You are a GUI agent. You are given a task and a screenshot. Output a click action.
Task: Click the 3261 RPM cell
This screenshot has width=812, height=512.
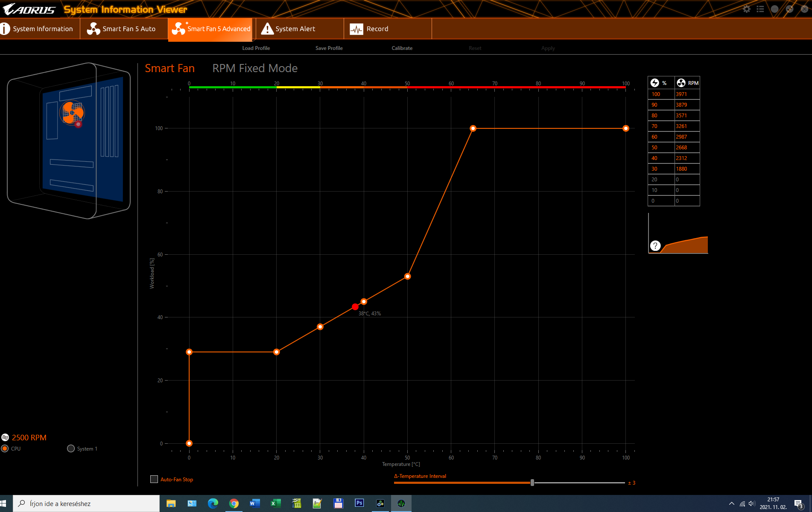coord(687,126)
